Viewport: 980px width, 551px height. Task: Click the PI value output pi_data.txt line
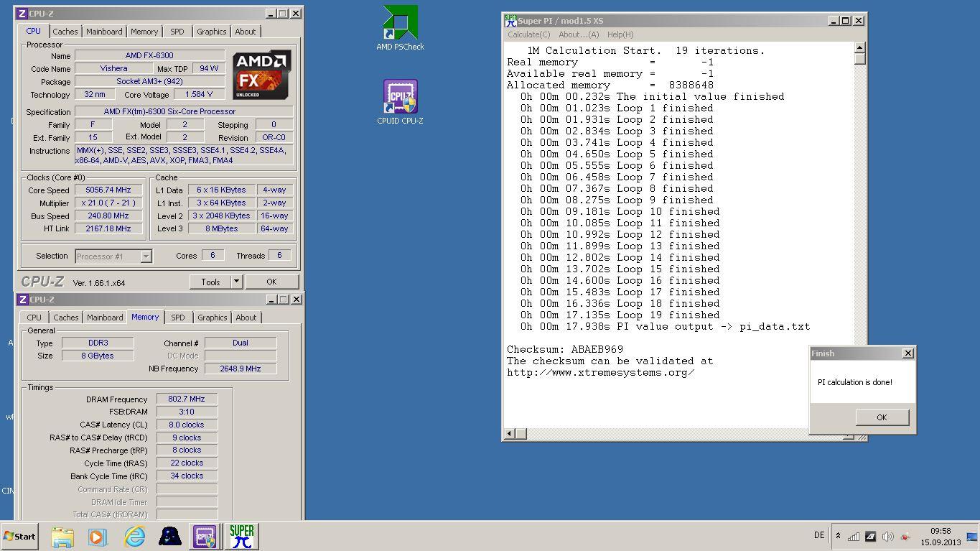click(666, 326)
